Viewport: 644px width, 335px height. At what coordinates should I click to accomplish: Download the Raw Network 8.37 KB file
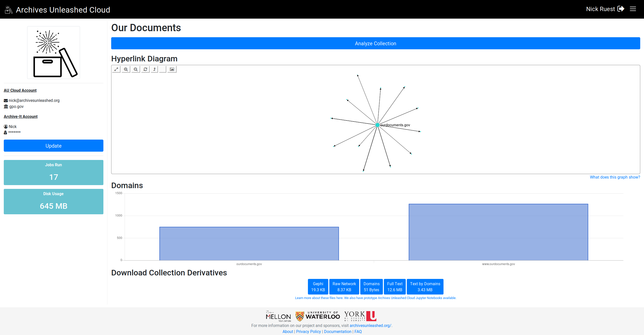coord(344,287)
